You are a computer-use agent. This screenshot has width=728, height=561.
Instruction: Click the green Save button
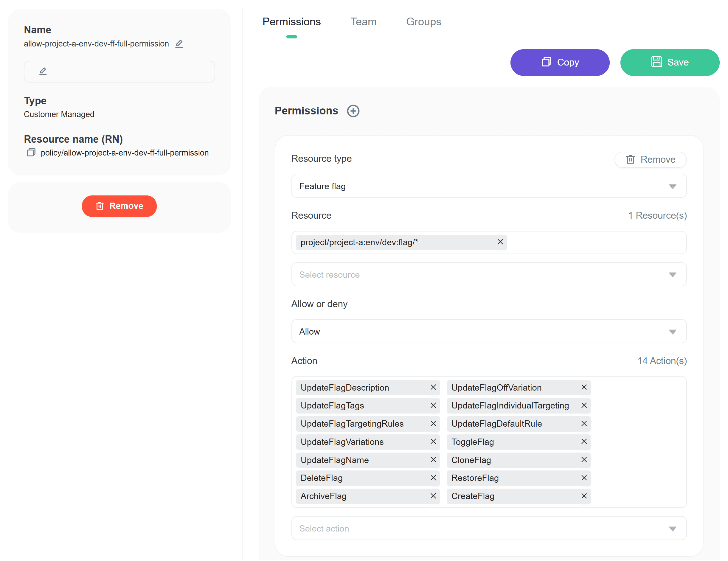[669, 62]
